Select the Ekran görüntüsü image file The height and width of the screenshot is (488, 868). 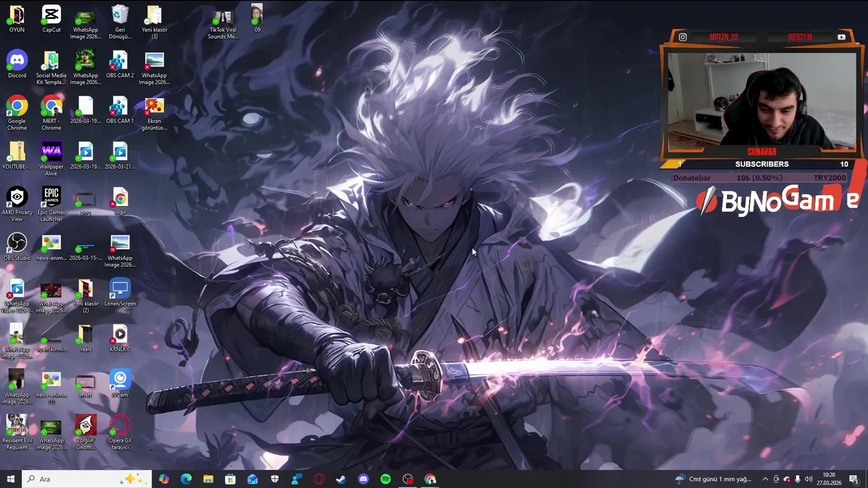point(154,114)
